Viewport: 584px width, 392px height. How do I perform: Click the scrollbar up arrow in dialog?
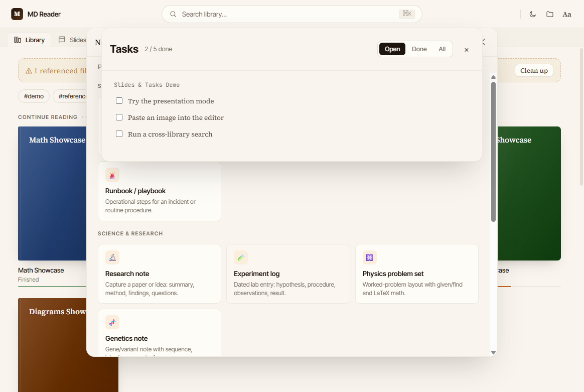point(494,77)
